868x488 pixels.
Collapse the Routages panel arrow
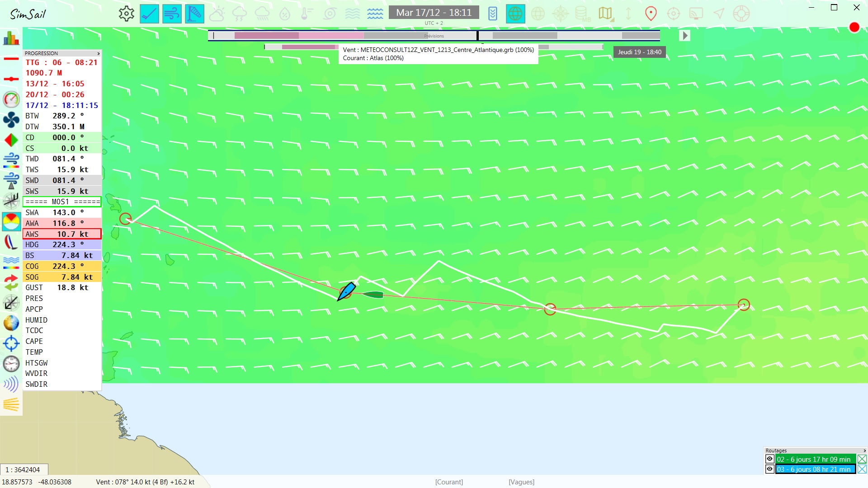[x=864, y=450]
